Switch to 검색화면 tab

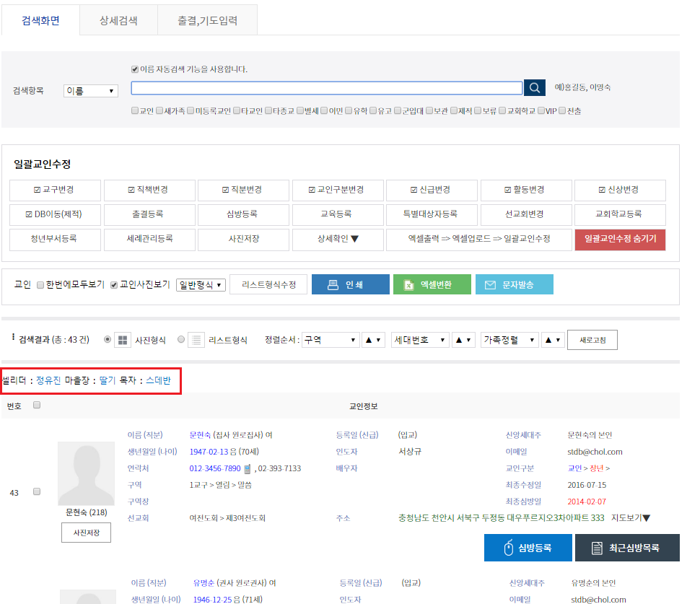[40, 20]
